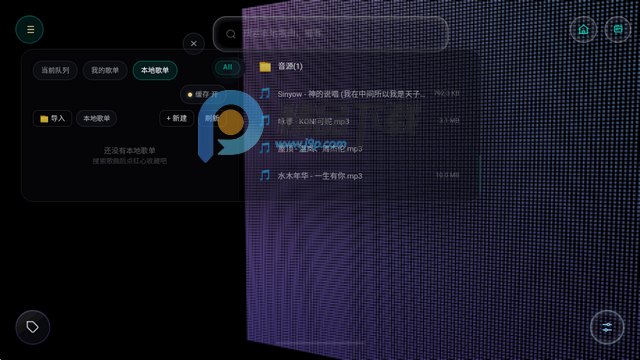640x360 pixels.
Task: Click the yellow folder icon of 音源(1)
Action: pyautogui.click(x=265, y=66)
